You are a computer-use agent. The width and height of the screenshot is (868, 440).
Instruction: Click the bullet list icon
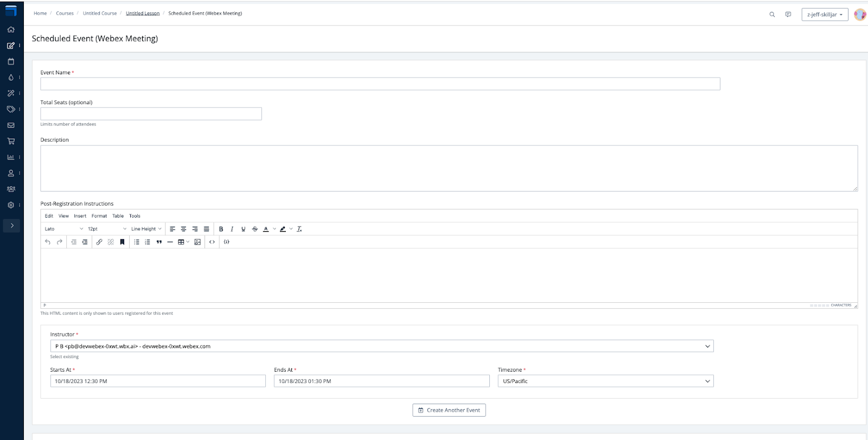pyautogui.click(x=137, y=242)
